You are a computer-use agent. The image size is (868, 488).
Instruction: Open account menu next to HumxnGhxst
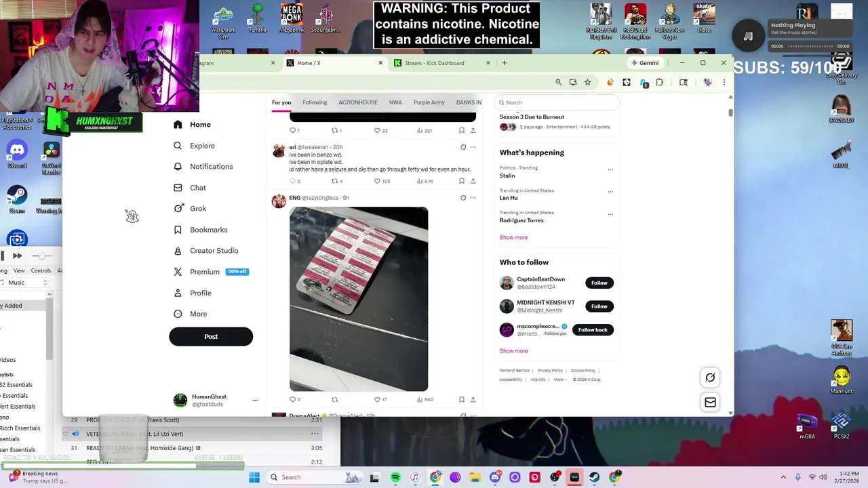255,401
